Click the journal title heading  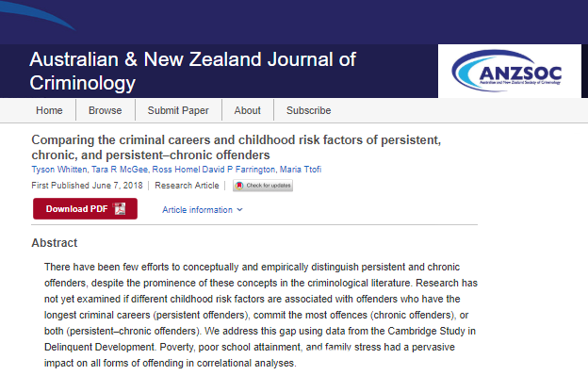click(193, 71)
